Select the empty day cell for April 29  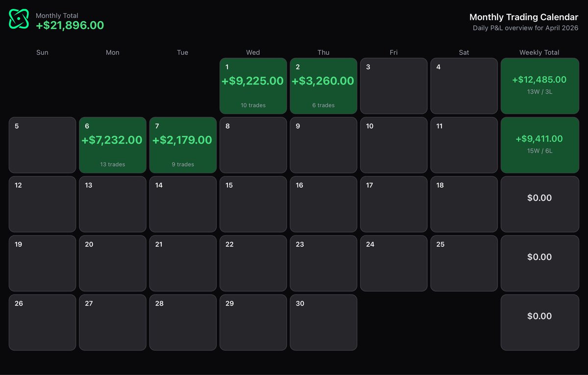[253, 323]
